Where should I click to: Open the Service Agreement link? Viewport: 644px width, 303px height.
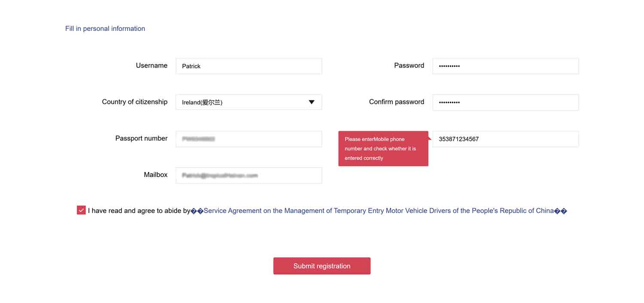(x=379, y=211)
